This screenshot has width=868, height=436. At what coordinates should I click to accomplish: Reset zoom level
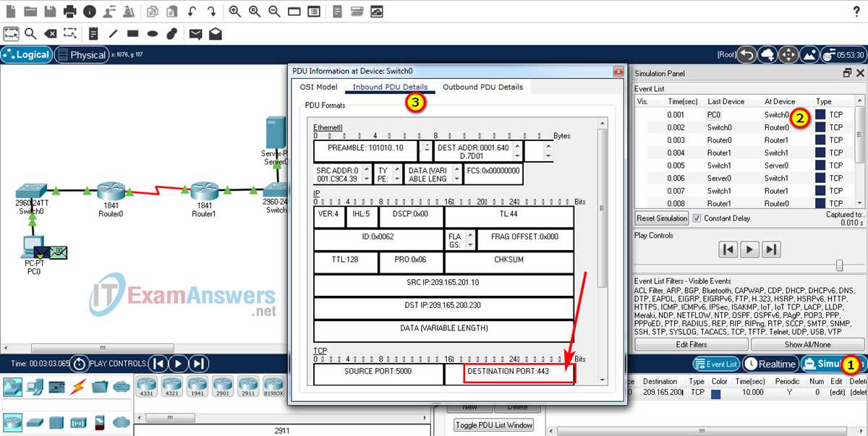coord(255,12)
